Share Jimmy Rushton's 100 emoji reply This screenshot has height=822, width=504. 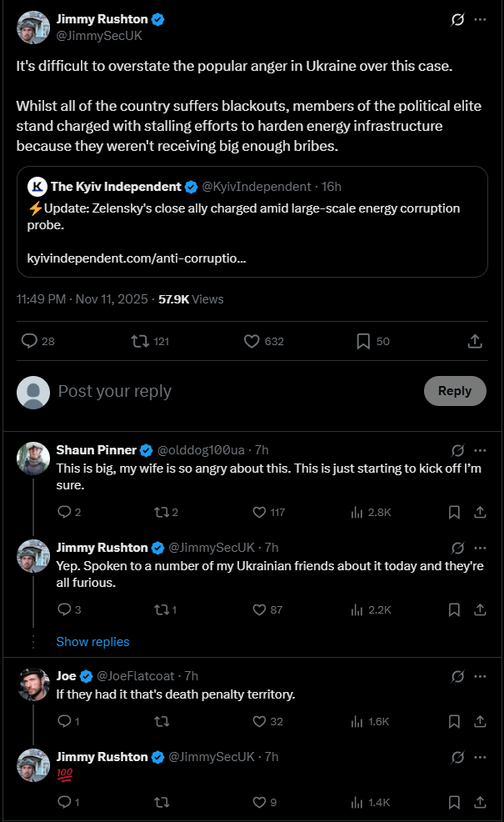481,802
